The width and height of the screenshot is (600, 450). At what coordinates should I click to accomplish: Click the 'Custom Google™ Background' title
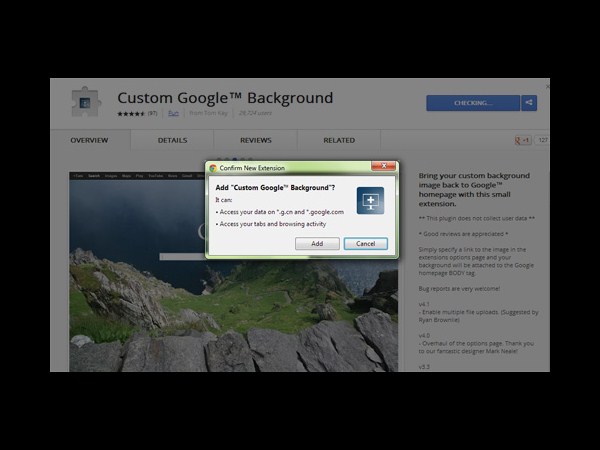[225, 98]
